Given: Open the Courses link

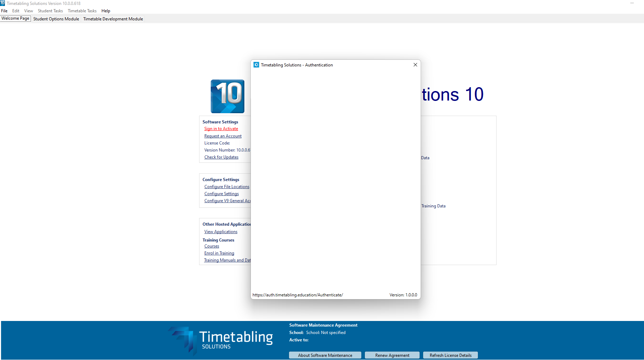Looking at the screenshot, I should click(212, 246).
